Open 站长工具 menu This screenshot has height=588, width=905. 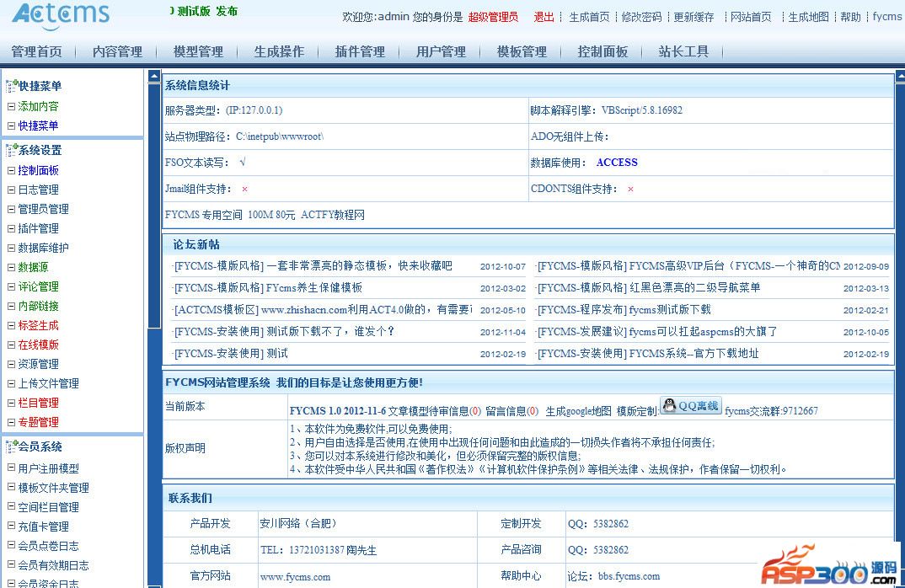coord(683,52)
